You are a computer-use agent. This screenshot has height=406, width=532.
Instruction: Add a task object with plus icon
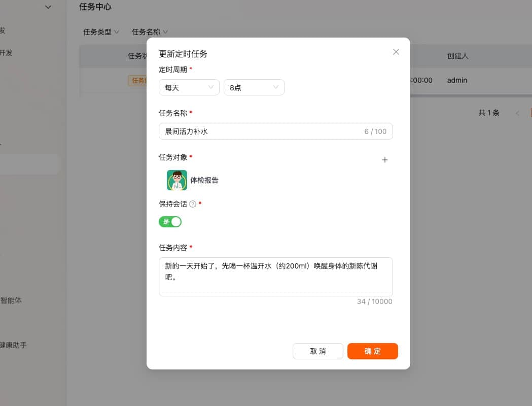(384, 160)
